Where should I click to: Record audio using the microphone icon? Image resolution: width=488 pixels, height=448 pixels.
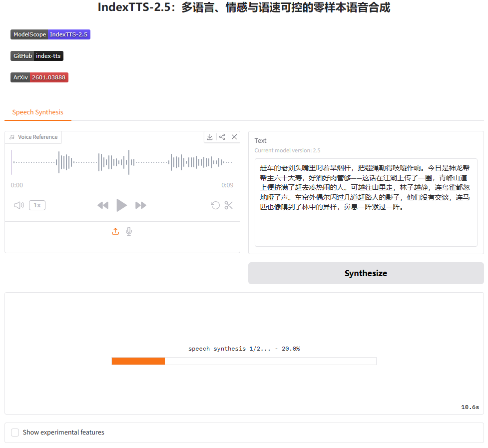[x=129, y=231]
